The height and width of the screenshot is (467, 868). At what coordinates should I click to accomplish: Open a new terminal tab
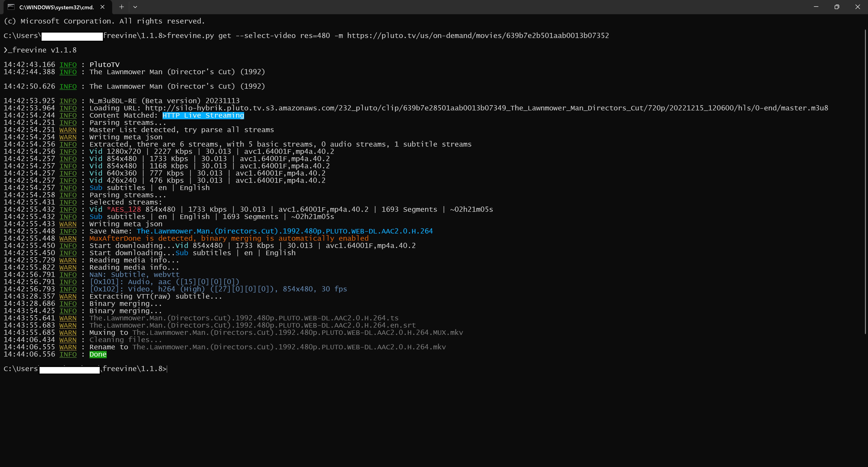click(x=121, y=7)
